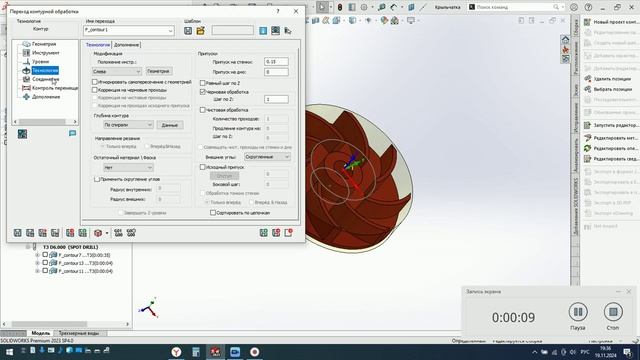Select the Модель bottom tab
Viewport: 640px width, 360px height.
pyautogui.click(x=40, y=333)
